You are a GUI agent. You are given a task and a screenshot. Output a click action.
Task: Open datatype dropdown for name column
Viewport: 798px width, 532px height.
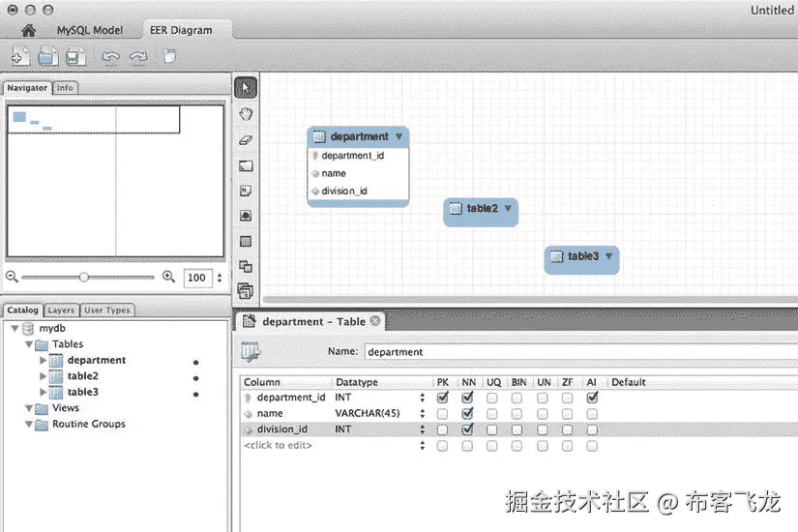(422, 413)
